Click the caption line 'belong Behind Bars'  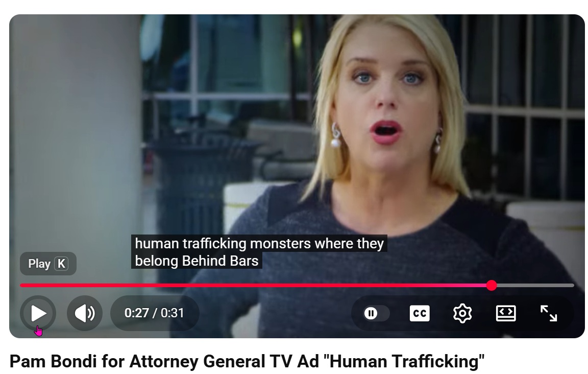click(x=197, y=261)
